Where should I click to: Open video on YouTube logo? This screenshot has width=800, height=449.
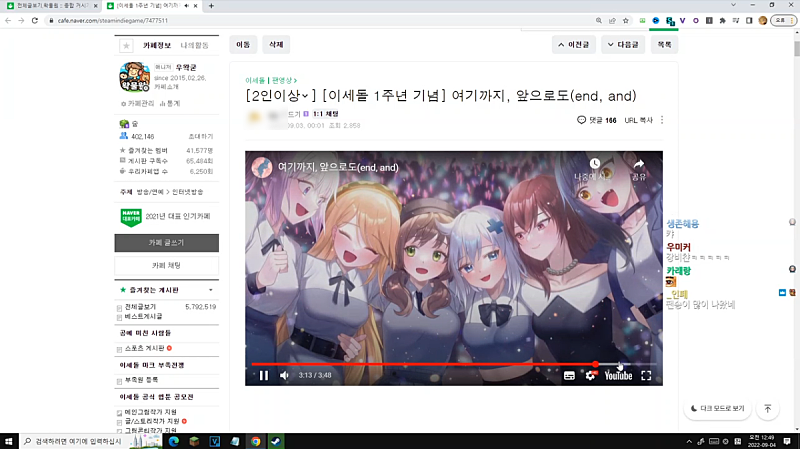click(618, 376)
